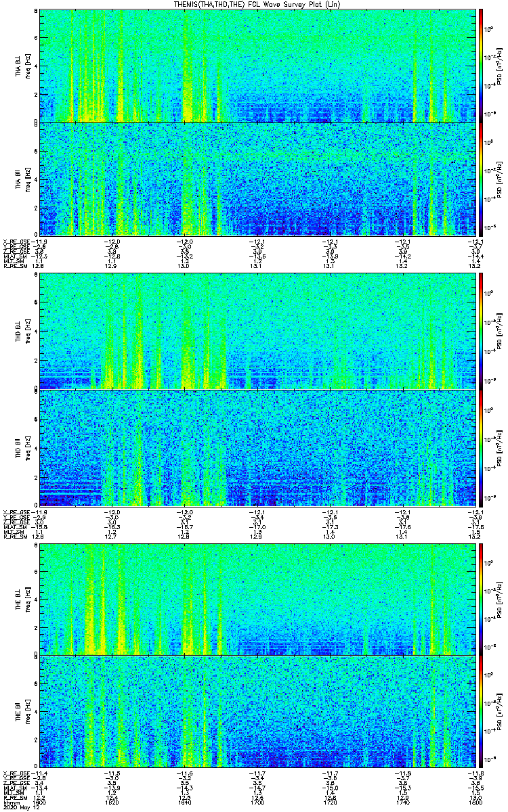Click the color bar beside the THD B-perpendicular panel
Image resolution: width=508 pixels, height=812 pixels.
[x=480, y=331]
